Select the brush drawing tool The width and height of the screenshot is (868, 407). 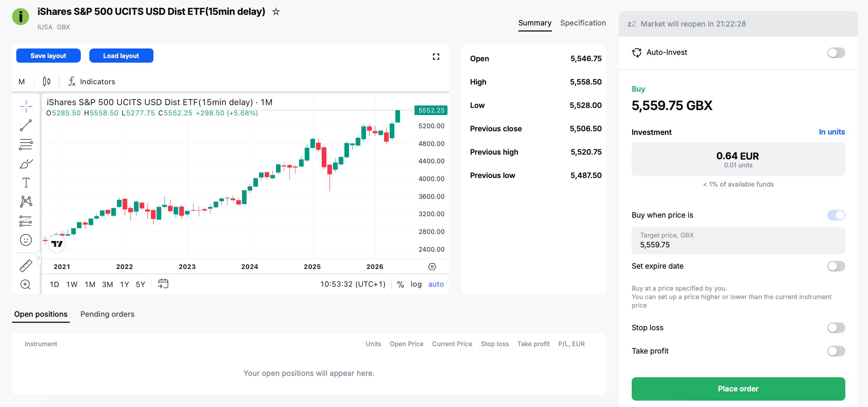pyautogui.click(x=26, y=164)
